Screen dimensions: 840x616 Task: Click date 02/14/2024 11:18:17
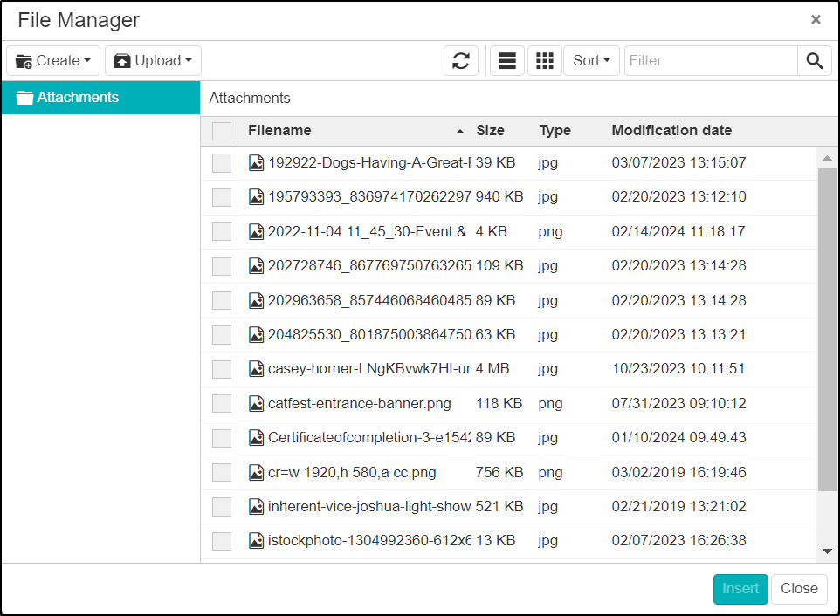tap(678, 232)
